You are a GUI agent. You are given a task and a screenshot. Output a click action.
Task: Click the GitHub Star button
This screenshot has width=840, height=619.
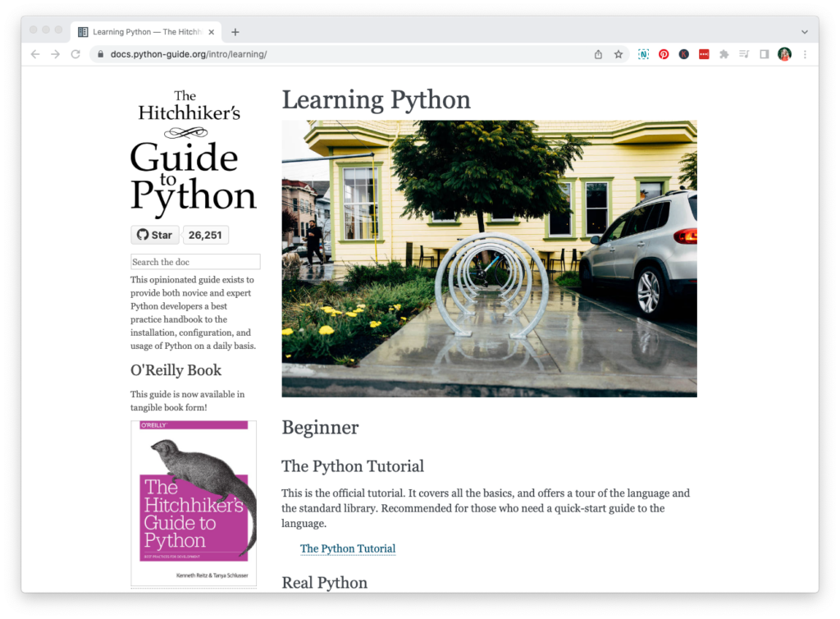(154, 235)
